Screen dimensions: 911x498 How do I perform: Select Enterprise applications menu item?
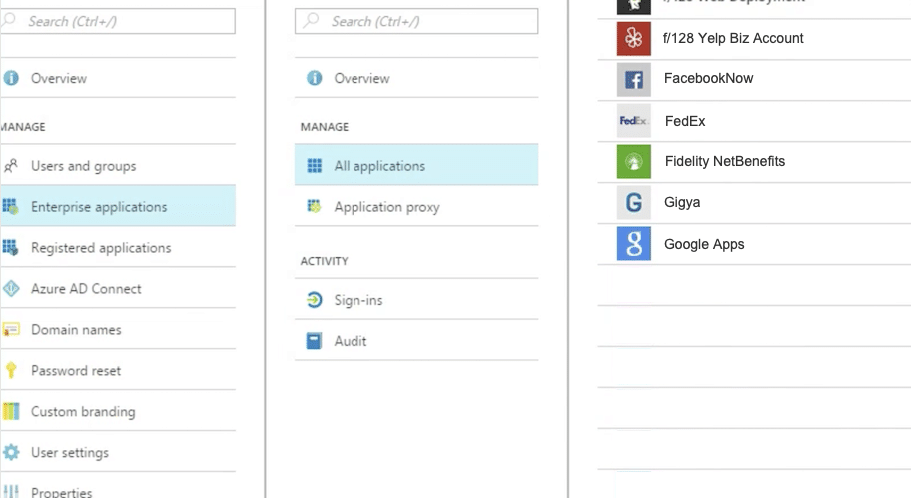(118, 206)
